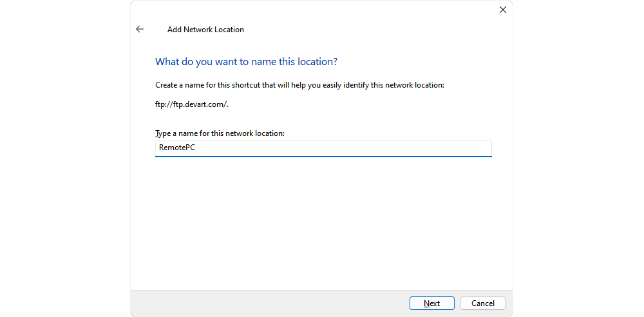
Task: Click the Next button
Action: point(431,303)
